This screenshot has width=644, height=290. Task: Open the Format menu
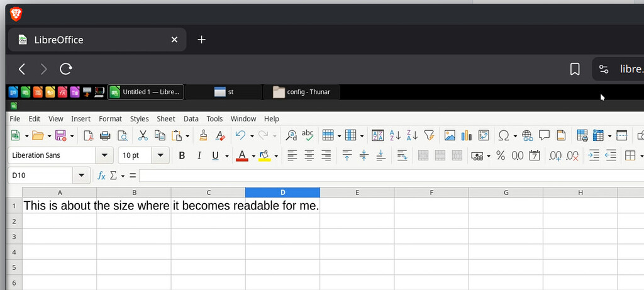tap(110, 119)
